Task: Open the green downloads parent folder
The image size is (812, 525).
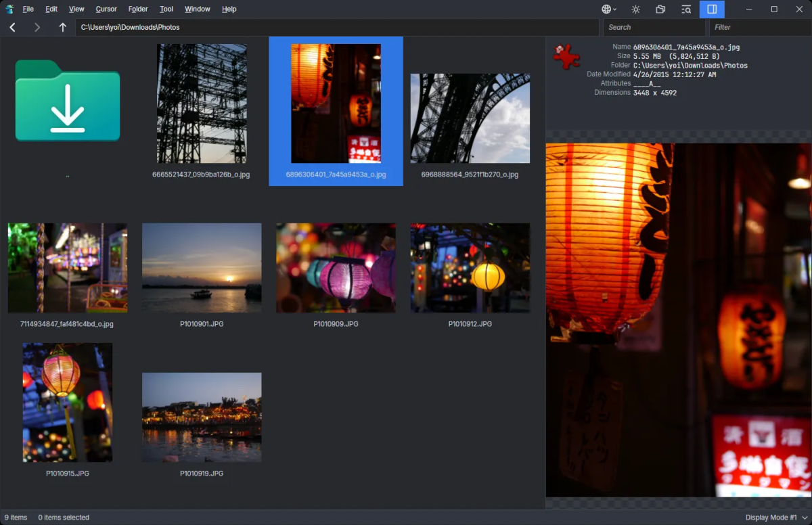Action: coord(67,101)
